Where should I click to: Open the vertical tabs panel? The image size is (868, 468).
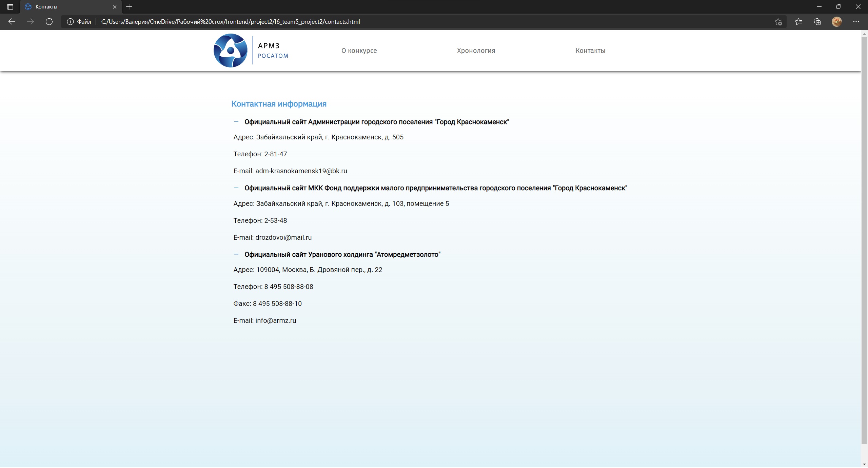9,7
